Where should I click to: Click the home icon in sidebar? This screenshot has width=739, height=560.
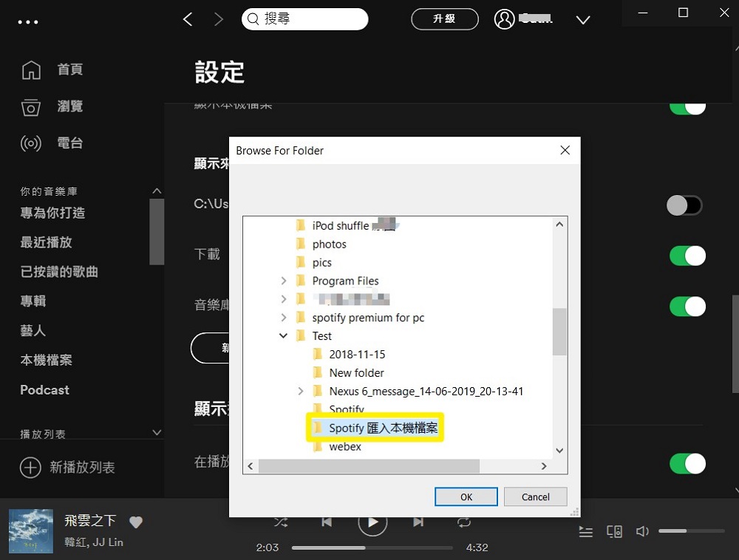tap(31, 69)
